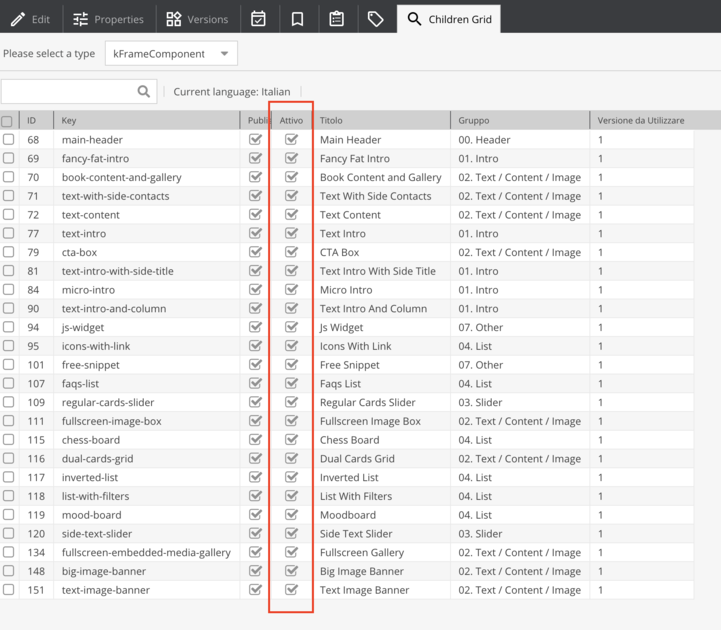Click the title Text Intro And Column
Viewport: 721px width, 630px height.
coord(373,309)
